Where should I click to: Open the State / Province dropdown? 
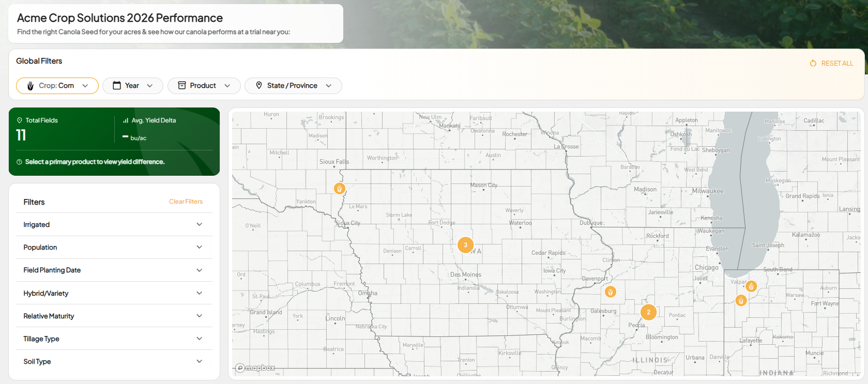[293, 86]
